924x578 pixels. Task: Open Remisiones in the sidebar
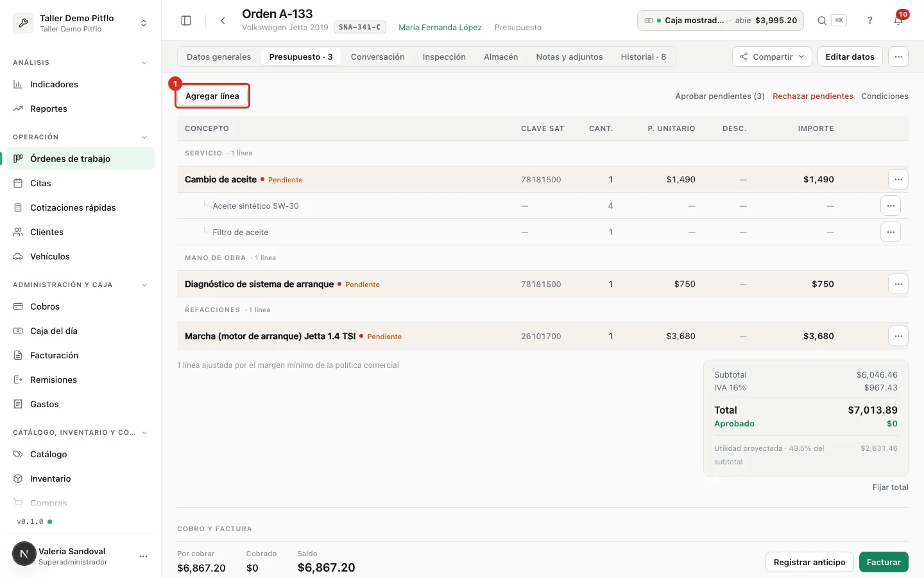click(80, 380)
